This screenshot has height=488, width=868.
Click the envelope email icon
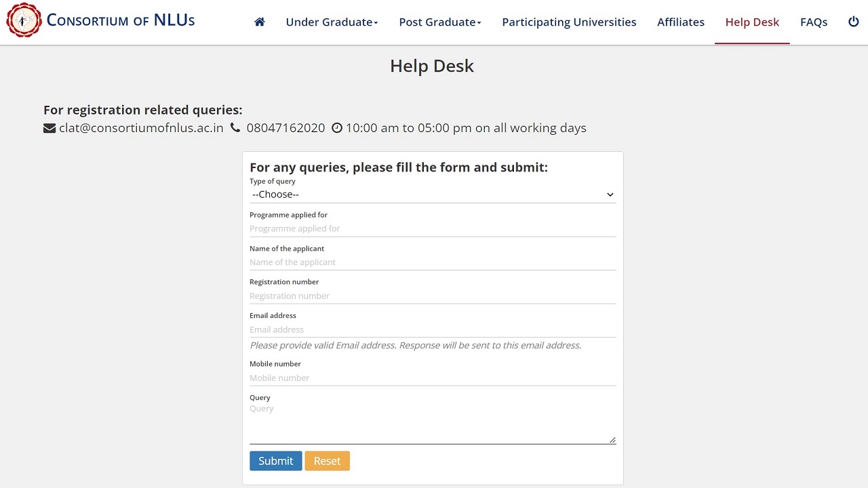click(x=50, y=128)
